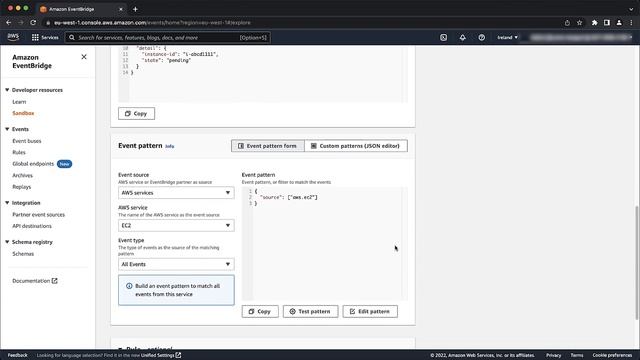Screen dimensions: 640x360
Task: Open the help question mark menu
Action: click(x=482, y=38)
